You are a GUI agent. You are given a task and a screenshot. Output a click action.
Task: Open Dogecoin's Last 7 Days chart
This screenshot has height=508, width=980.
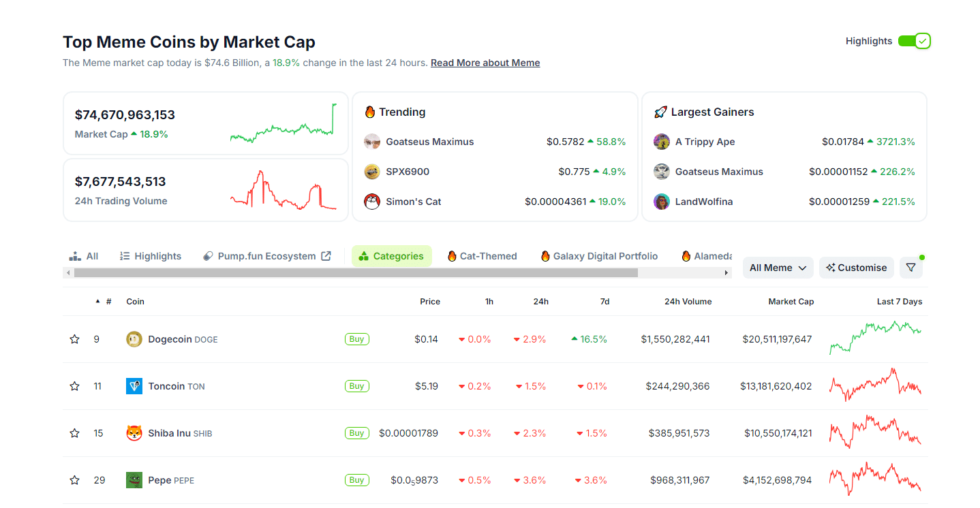[875, 338]
